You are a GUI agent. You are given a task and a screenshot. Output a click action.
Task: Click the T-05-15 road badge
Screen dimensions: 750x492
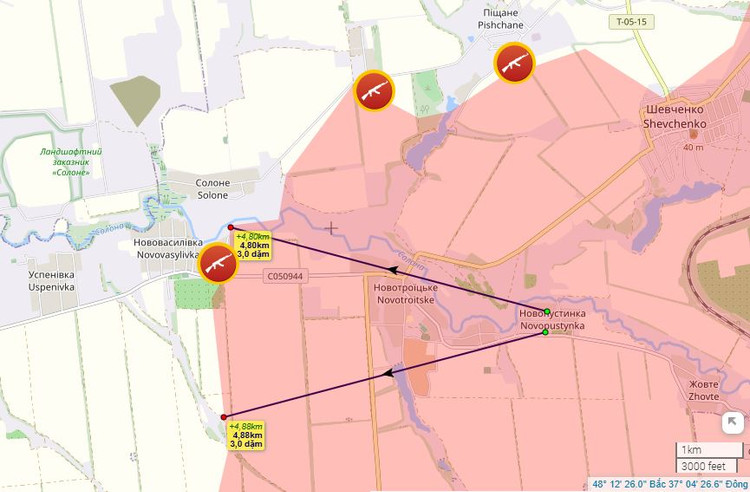click(631, 22)
